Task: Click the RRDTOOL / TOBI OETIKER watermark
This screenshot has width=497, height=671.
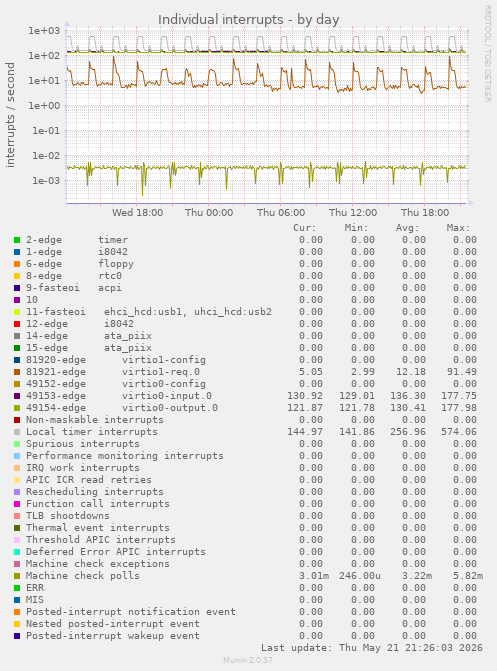Action: point(488,53)
